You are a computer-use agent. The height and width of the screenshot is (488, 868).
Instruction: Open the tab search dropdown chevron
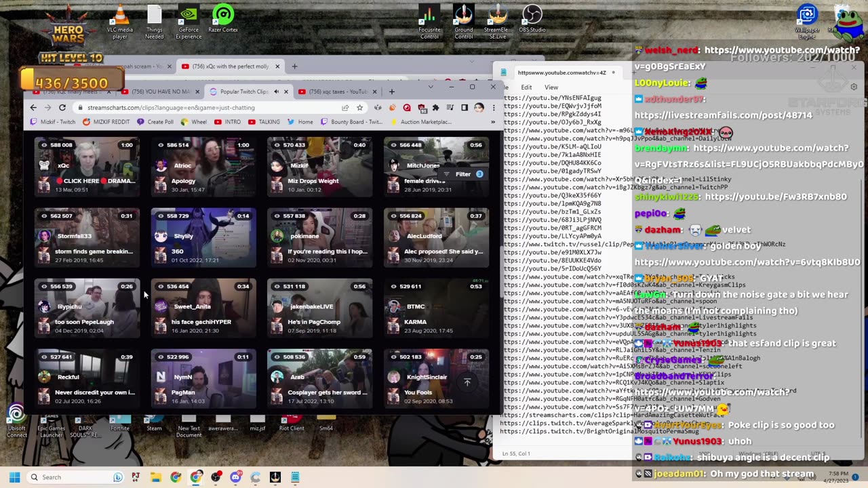[x=430, y=87]
